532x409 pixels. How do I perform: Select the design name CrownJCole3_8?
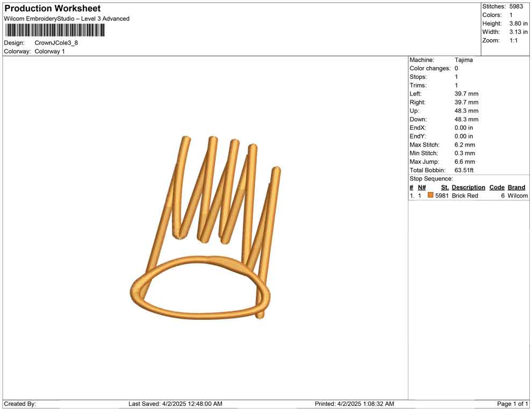56,43
